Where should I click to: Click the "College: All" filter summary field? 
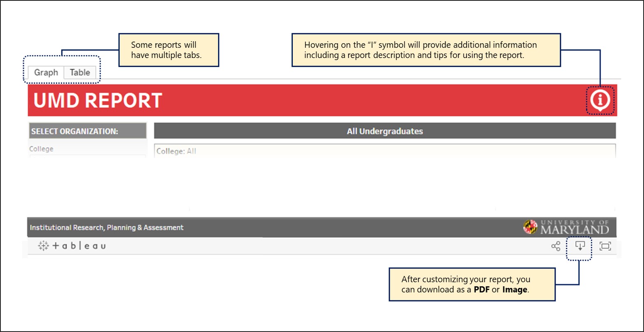[x=385, y=151]
